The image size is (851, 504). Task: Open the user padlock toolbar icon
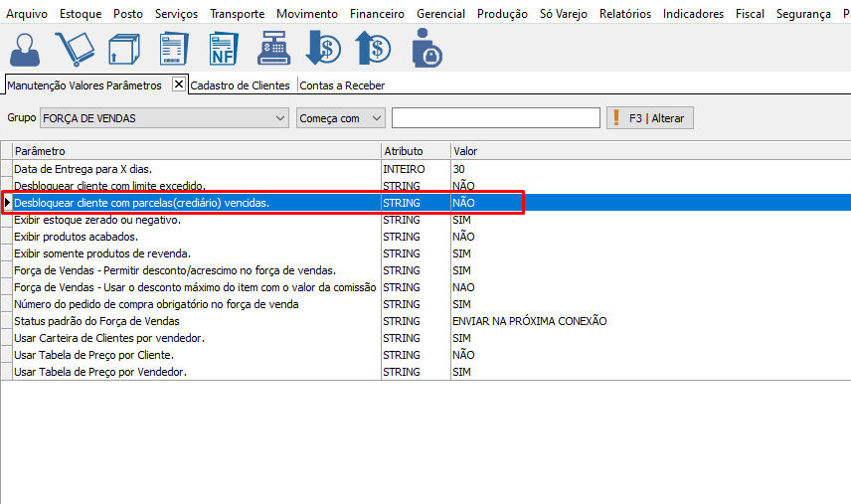point(427,49)
